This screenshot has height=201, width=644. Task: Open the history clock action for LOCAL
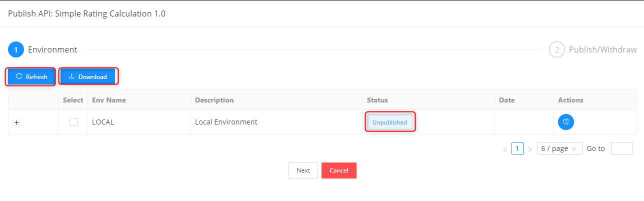pyautogui.click(x=566, y=121)
